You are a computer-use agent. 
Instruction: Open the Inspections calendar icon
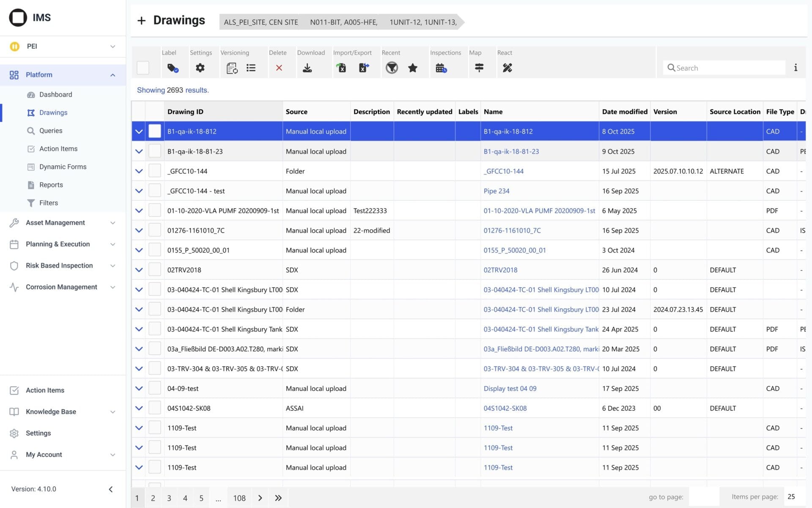coord(441,68)
